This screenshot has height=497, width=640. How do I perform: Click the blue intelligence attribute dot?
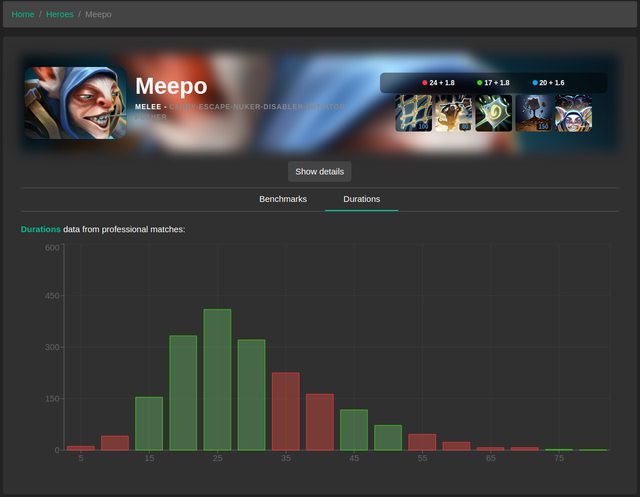pyautogui.click(x=535, y=83)
